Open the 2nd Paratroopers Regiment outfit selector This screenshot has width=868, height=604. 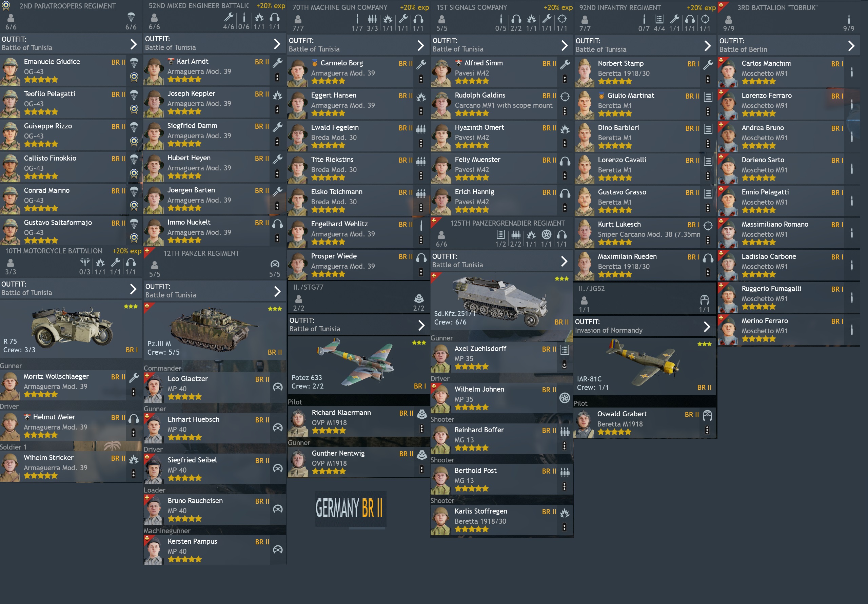tap(134, 44)
